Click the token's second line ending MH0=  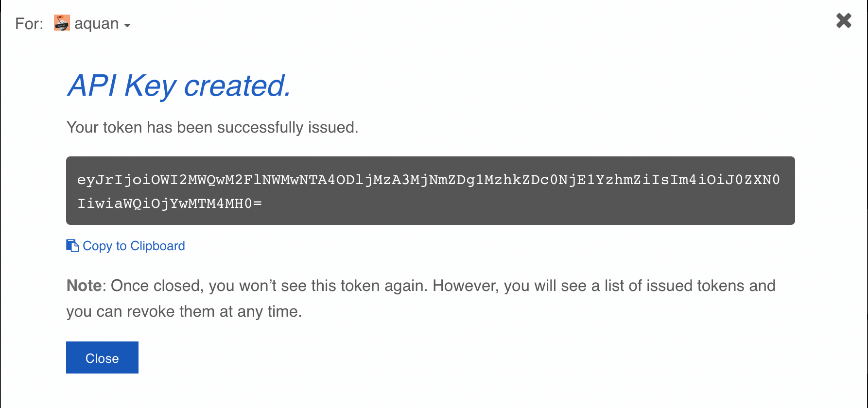[170, 203]
